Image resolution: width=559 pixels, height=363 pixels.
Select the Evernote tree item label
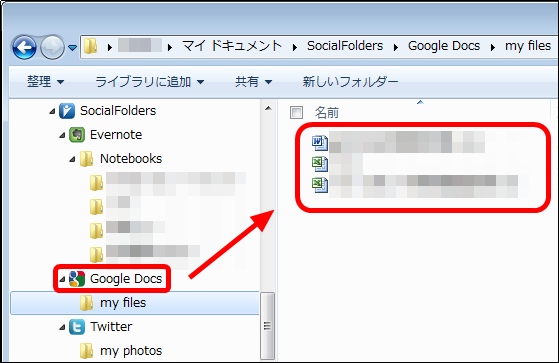(x=116, y=135)
